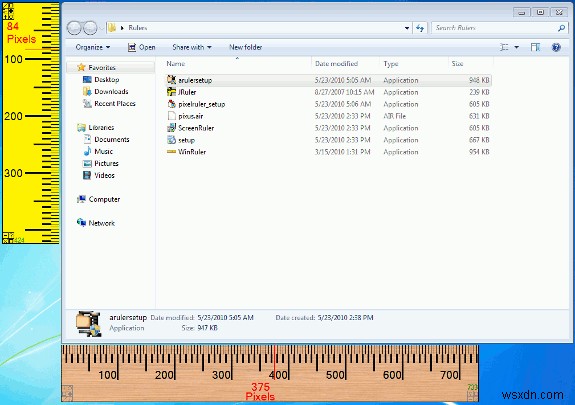Sort files by Name column header

(x=176, y=63)
